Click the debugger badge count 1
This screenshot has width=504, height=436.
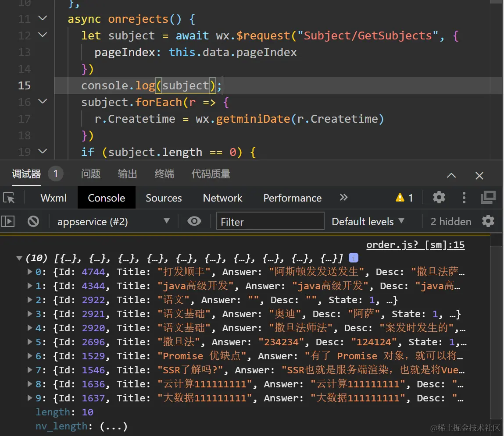pos(55,174)
